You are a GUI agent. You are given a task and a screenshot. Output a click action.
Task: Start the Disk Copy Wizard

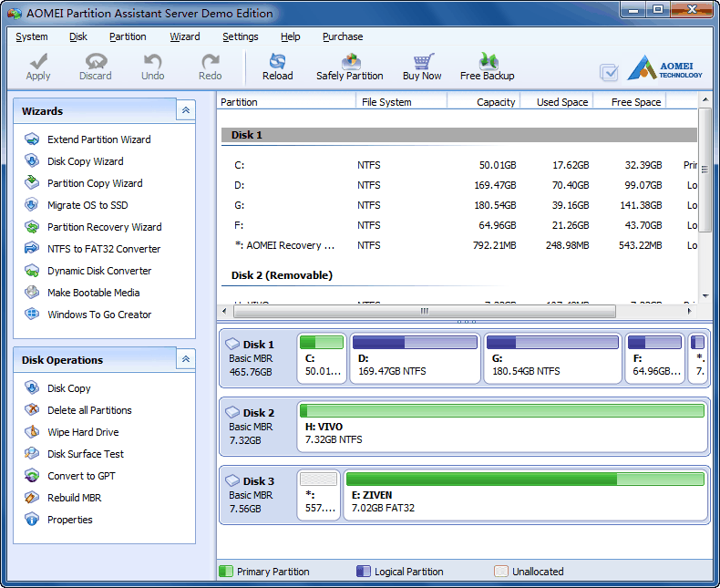[86, 161]
